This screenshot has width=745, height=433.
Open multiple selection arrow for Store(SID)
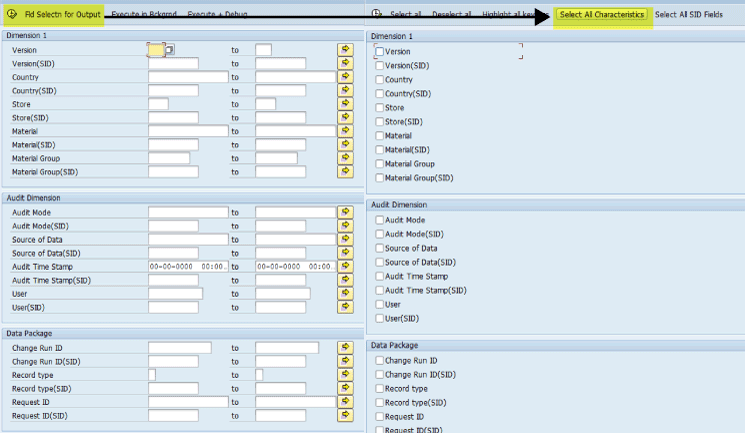[345, 117]
